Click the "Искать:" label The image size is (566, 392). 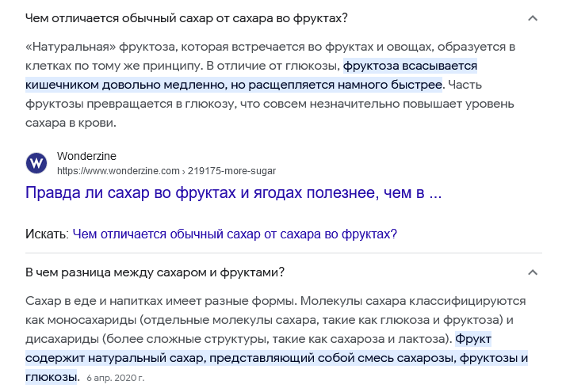tap(46, 234)
